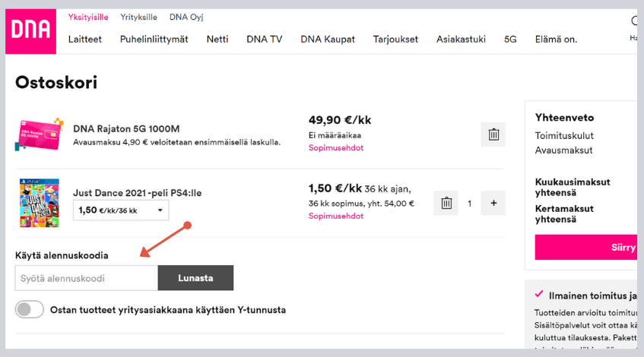Image resolution: width=644 pixels, height=357 pixels.
Task: Open the 5G menu item
Action: coord(510,39)
